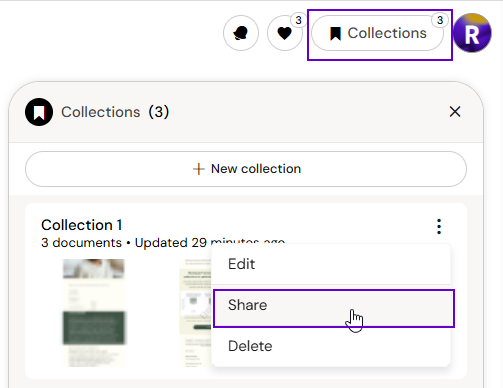Click the three-dot menu of Collection 1

(x=439, y=227)
